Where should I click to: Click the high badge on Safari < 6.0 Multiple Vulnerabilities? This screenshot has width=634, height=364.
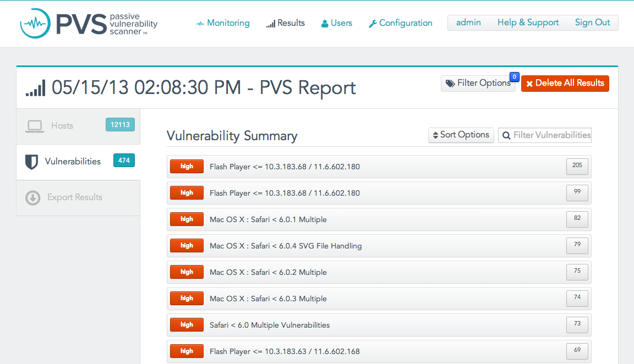(187, 325)
